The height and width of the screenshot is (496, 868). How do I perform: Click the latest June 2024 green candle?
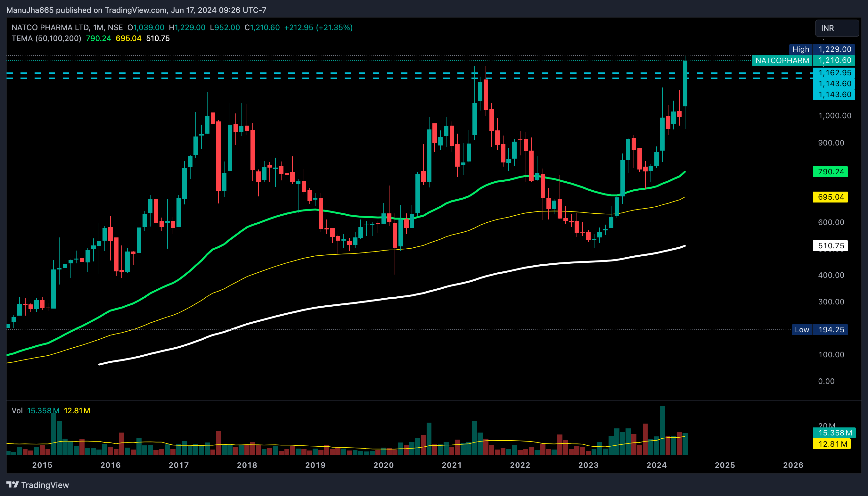685,83
